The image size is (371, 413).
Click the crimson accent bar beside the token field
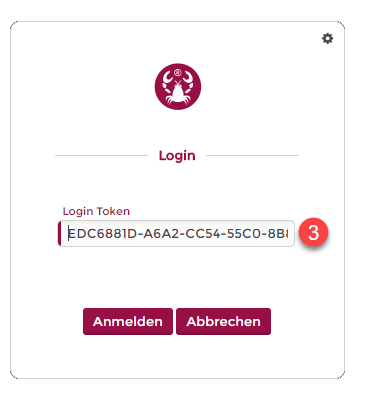tap(60, 233)
